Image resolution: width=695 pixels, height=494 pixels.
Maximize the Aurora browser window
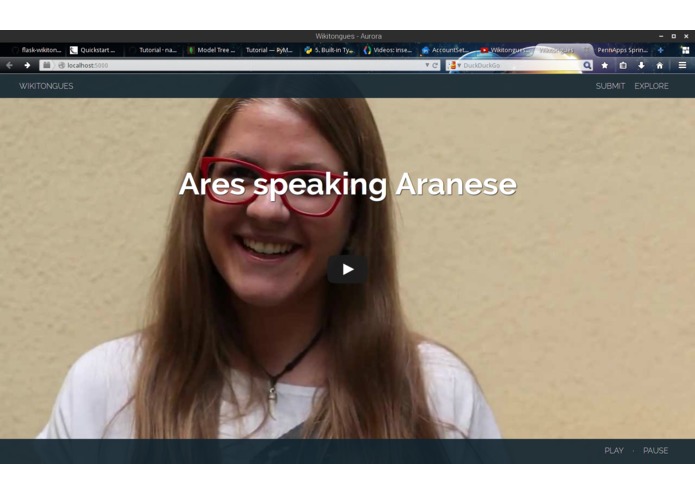(673, 36)
